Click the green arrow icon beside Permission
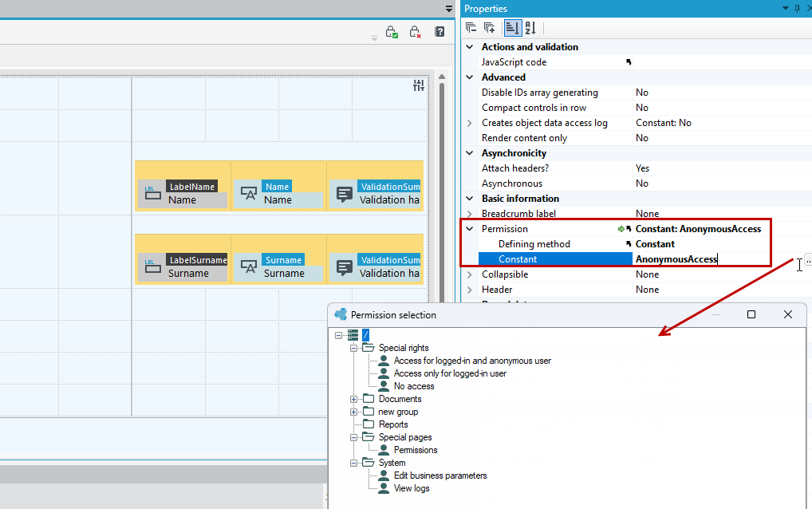The height and width of the screenshot is (509, 812). pos(621,229)
